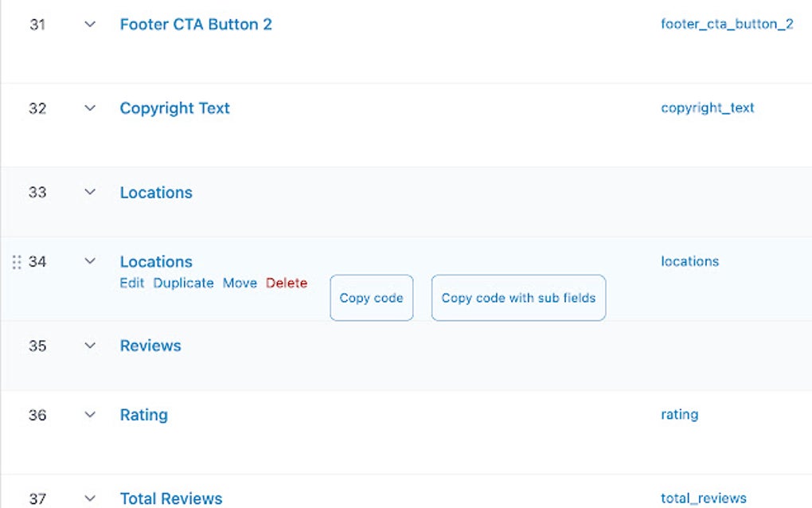Delete the Locations field

pyautogui.click(x=287, y=283)
